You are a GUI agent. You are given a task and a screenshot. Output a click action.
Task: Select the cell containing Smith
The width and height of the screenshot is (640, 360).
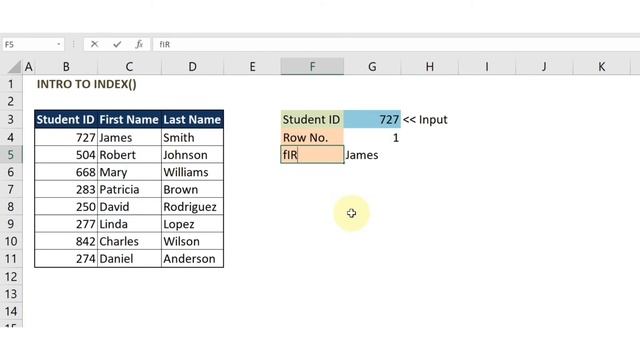click(192, 137)
